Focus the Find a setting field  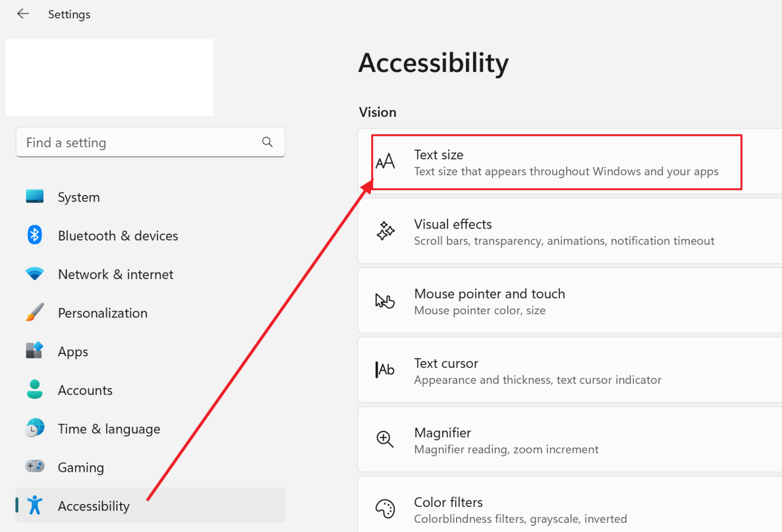150,142
